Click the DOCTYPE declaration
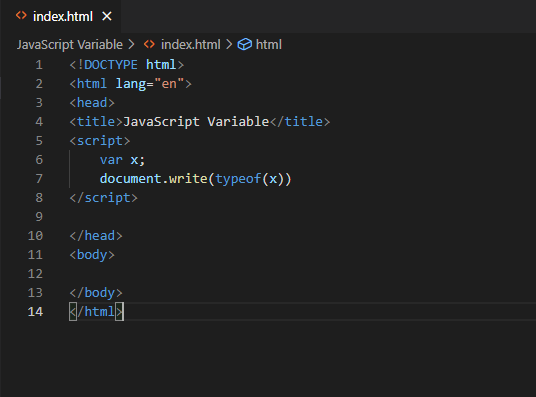The image size is (536, 397). [126, 65]
